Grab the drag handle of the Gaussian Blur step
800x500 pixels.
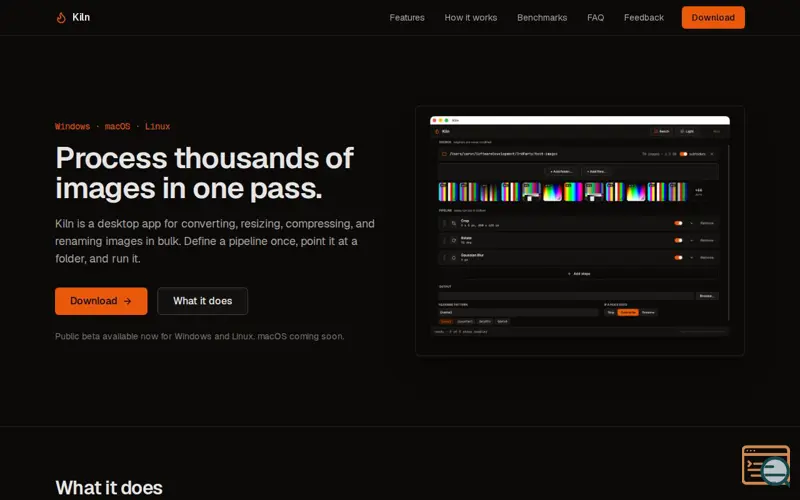coord(444,258)
